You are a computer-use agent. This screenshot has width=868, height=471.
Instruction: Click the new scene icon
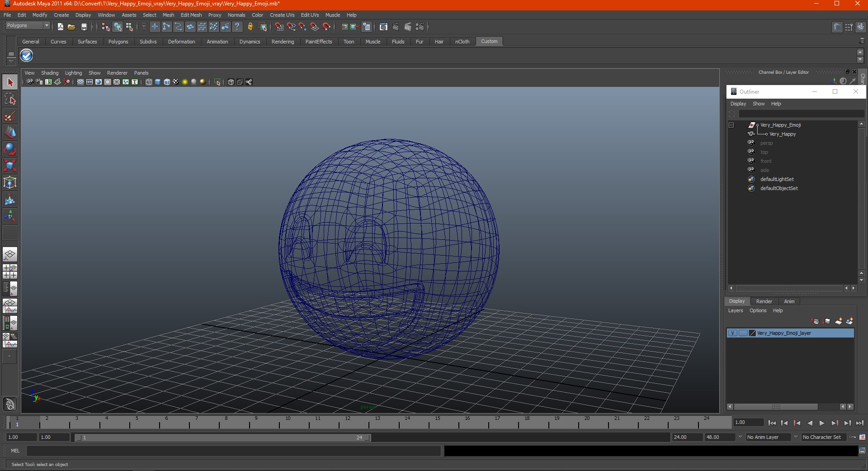(x=60, y=27)
